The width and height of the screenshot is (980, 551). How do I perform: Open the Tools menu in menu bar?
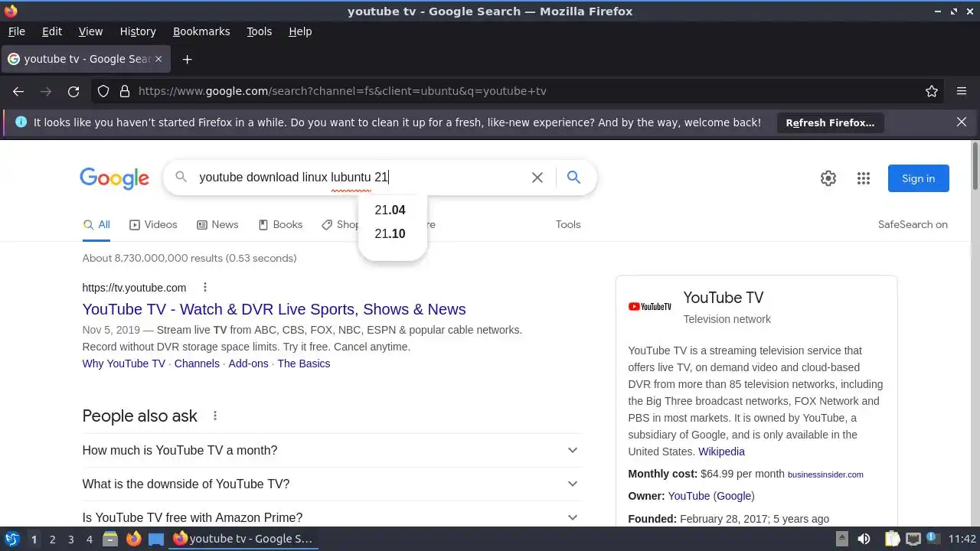pos(259,31)
